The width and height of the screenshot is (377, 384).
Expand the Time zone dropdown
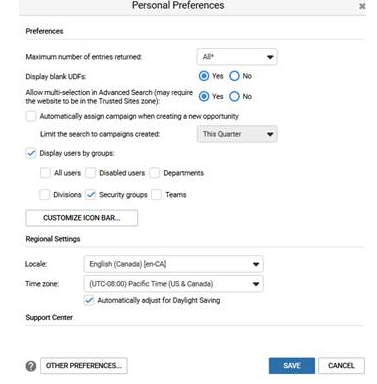tap(173, 284)
